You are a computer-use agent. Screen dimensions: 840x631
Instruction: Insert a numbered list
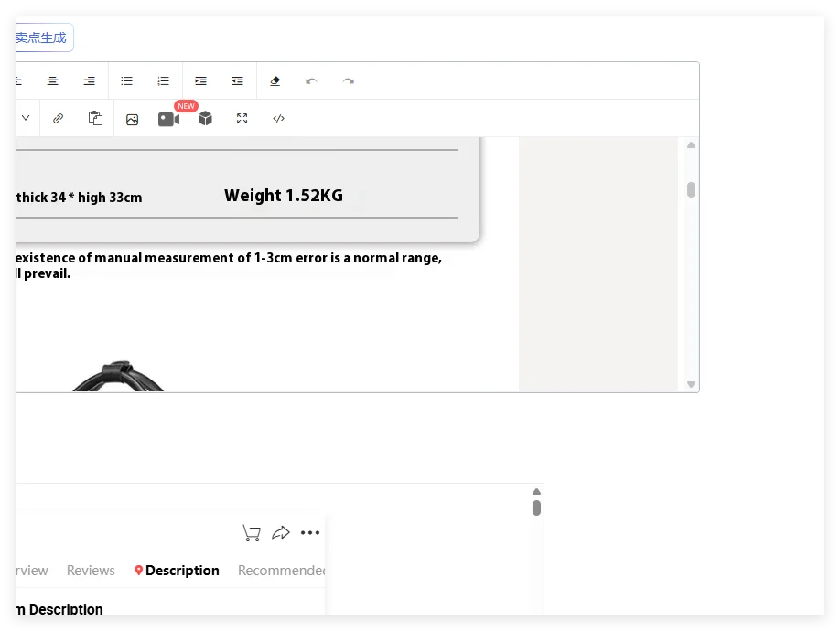[x=164, y=80]
